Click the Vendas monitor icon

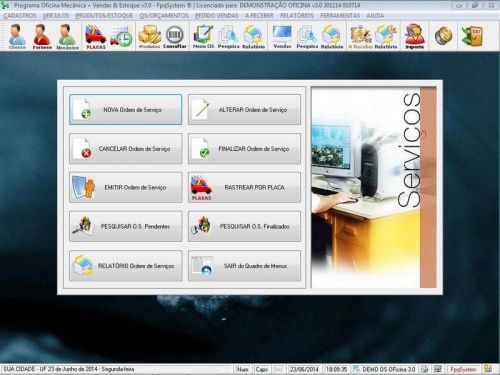click(282, 36)
